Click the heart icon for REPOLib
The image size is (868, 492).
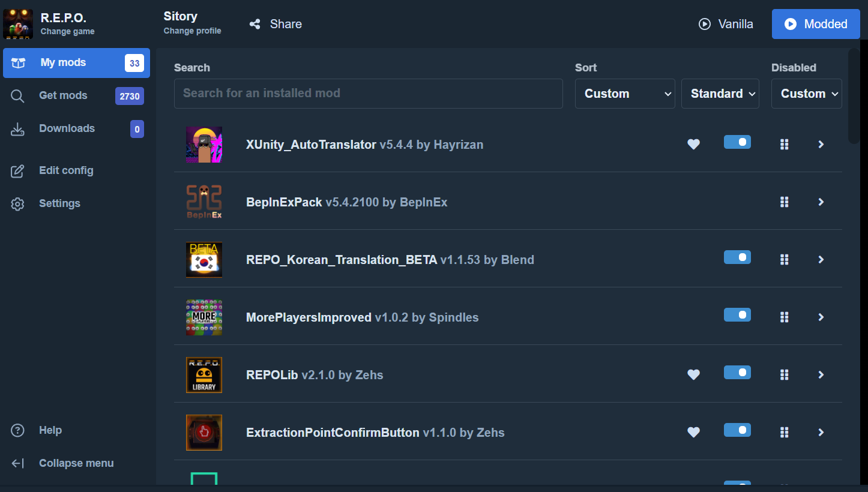(693, 374)
